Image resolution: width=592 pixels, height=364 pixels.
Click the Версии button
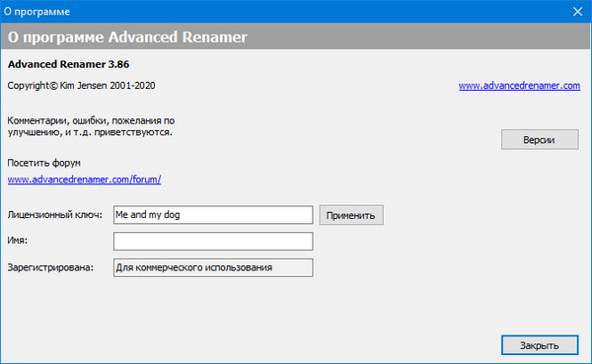(540, 140)
